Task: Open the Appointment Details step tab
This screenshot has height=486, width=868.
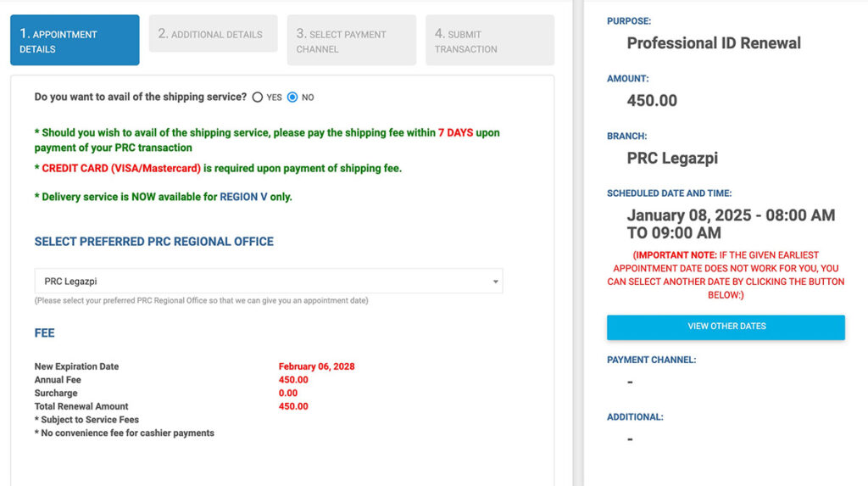Action: tap(75, 41)
